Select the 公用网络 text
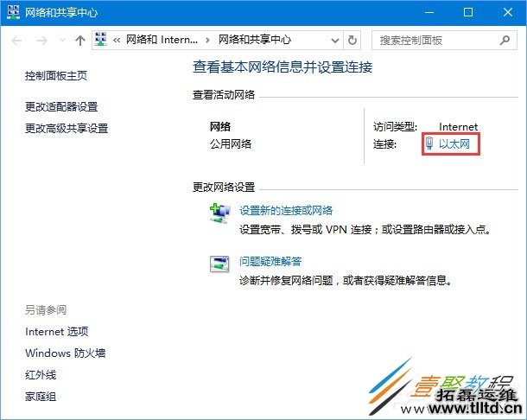The width and height of the screenshot is (527, 420). pos(231,144)
